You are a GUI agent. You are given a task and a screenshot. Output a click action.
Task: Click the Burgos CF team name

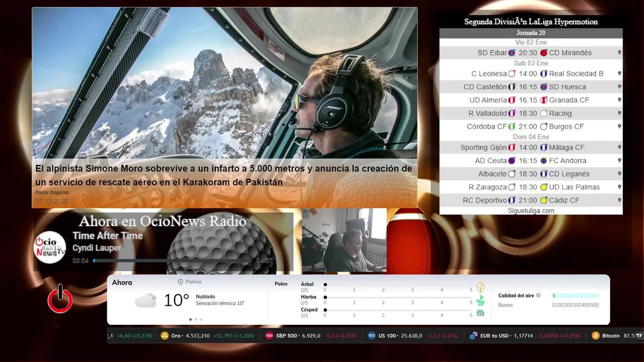click(x=567, y=127)
